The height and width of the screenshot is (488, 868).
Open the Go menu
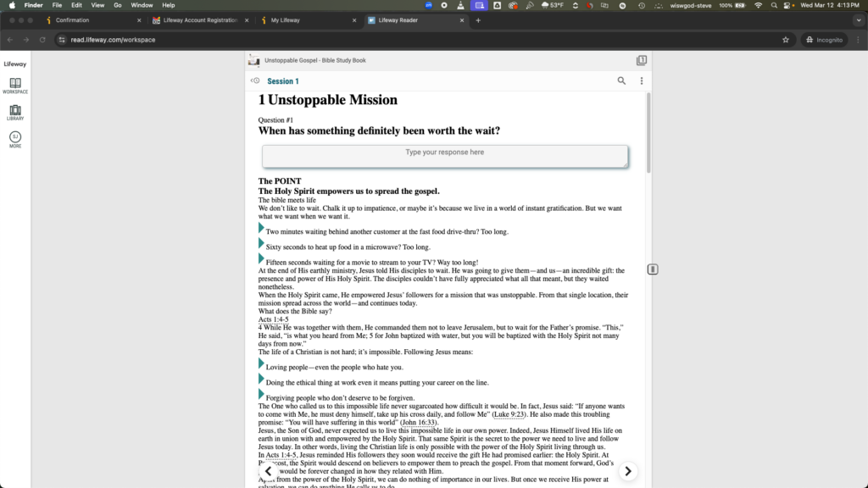pyautogui.click(x=117, y=6)
